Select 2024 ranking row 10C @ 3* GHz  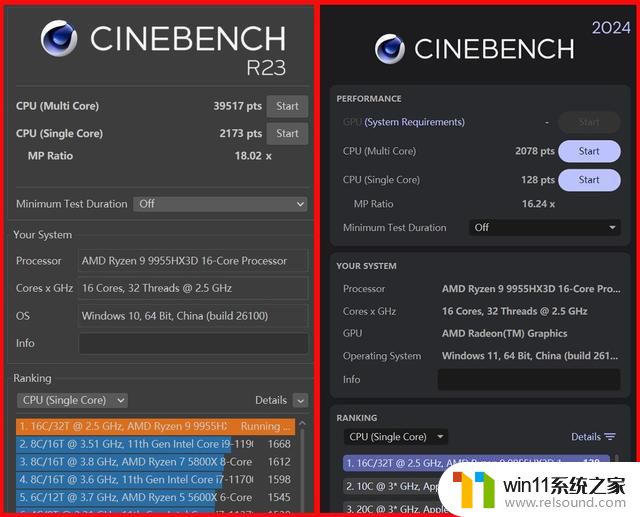click(x=391, y=486)
